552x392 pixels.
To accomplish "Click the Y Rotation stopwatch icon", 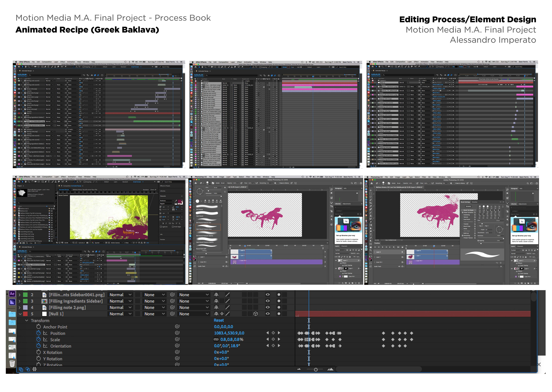I will coord(38,359).
